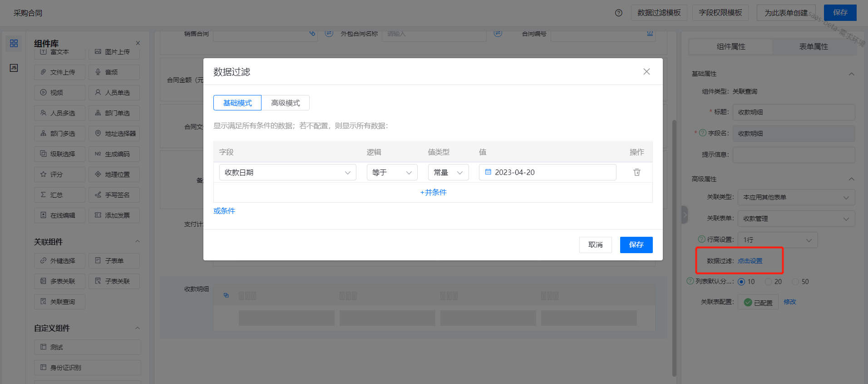The image size is (868, 384).
Task: Add 在线编辑 component
Action: point(59,215)
